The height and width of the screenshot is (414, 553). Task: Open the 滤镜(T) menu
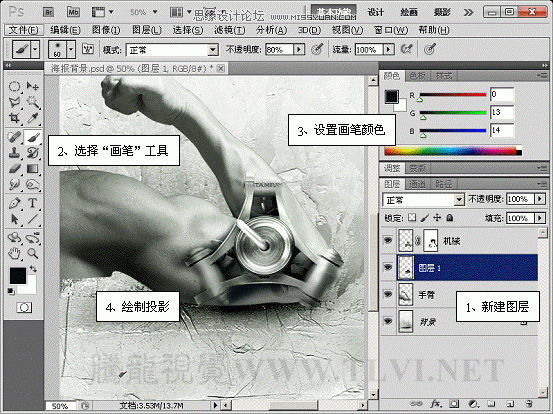point(230,30)
